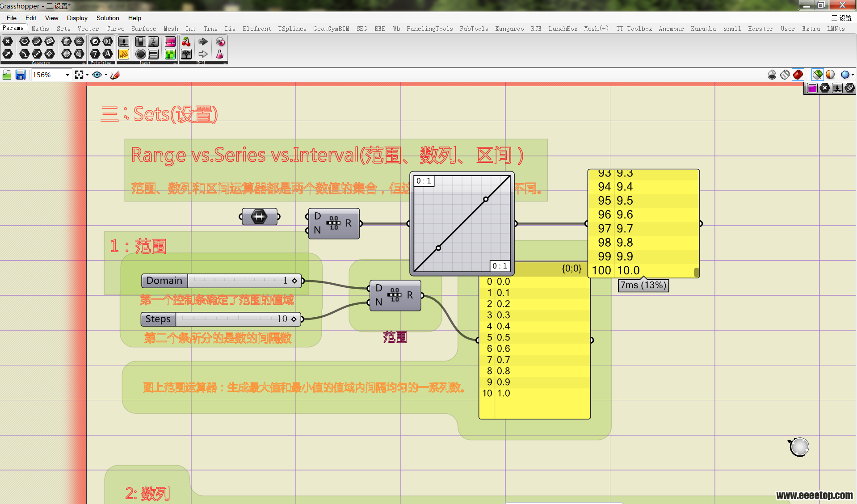This screenshot has height=504, width=857.
Task: Select the yellow Panel input icon
Action: tap(124, 54)
